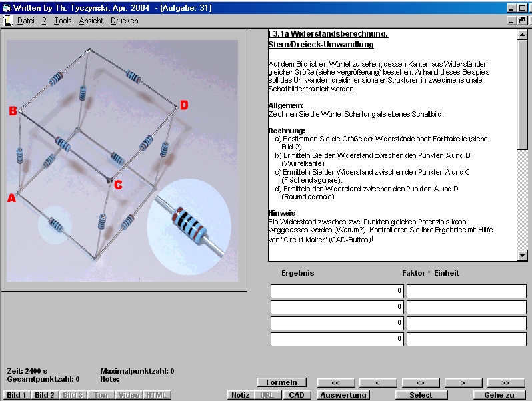Click the Formeln button
The width and height of the screenshot is (532, 401).
281,382
